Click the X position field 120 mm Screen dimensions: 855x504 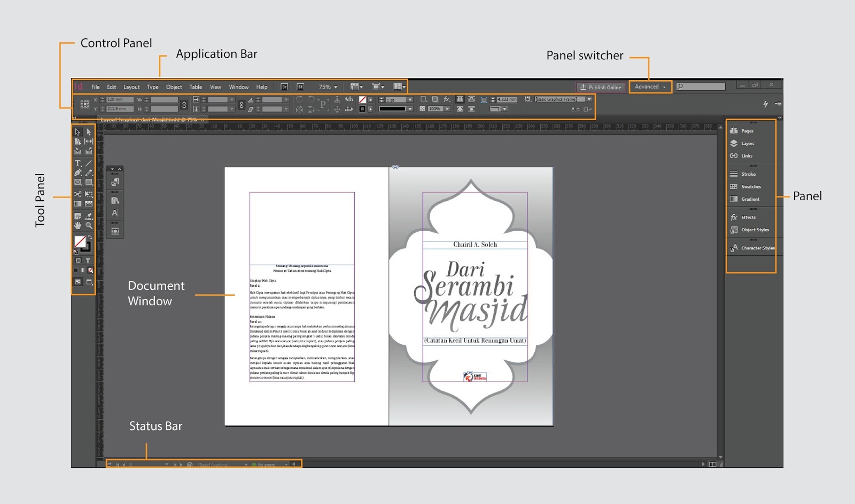click(120, 100)
